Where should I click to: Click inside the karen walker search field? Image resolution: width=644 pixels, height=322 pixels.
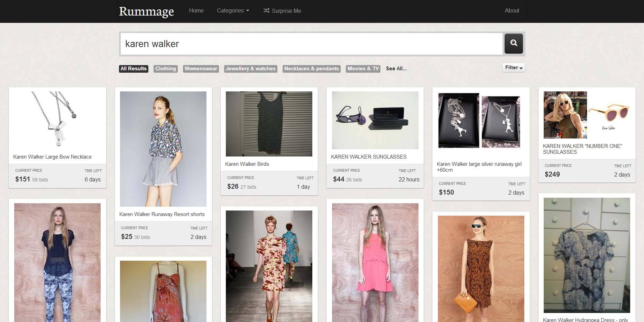(x=311, y=44)
